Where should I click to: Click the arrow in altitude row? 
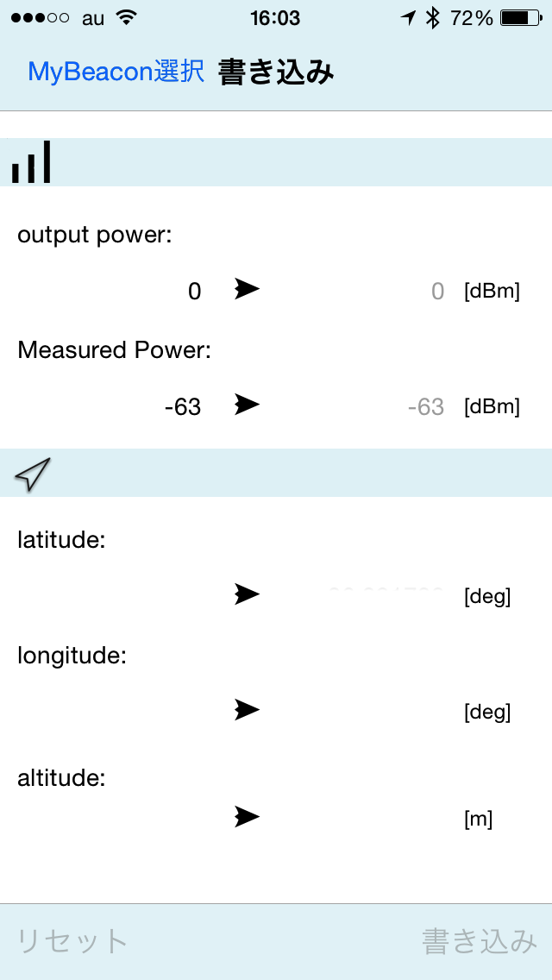247,817
